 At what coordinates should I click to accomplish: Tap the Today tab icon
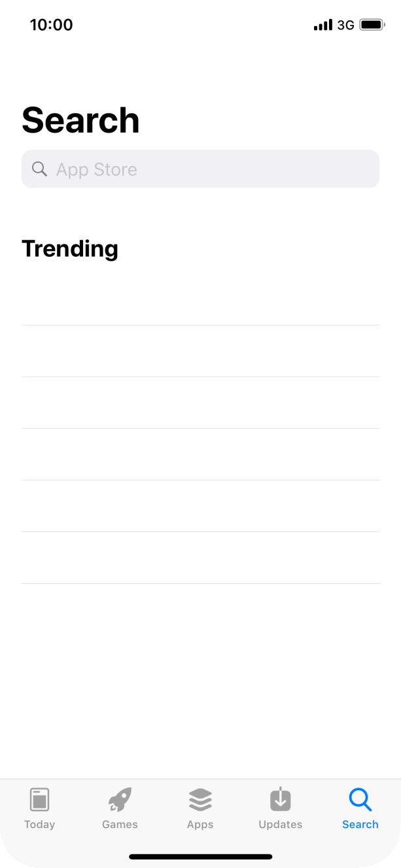[39, 799]
